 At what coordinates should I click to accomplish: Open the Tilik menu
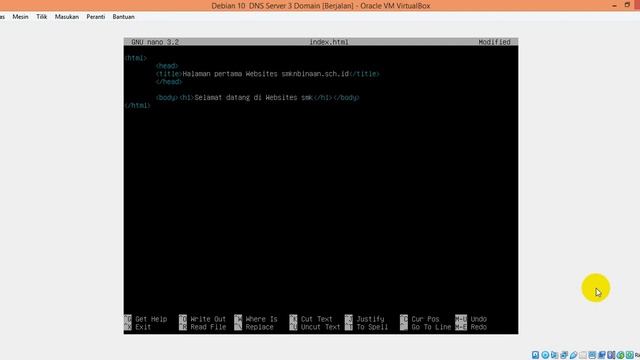pyautogui.click(x=42, y=17)
